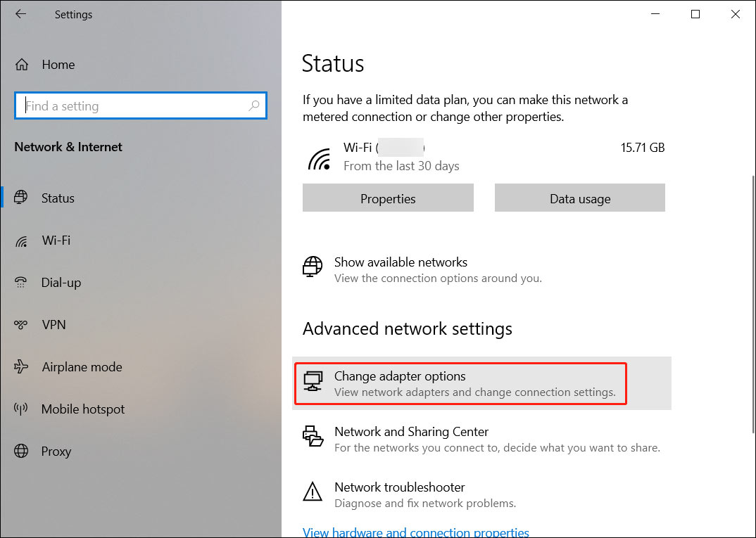The height and width of the screenshot is (538, 756).
Task: Open Airplane mode settings
Action: (x=81, y=366)
